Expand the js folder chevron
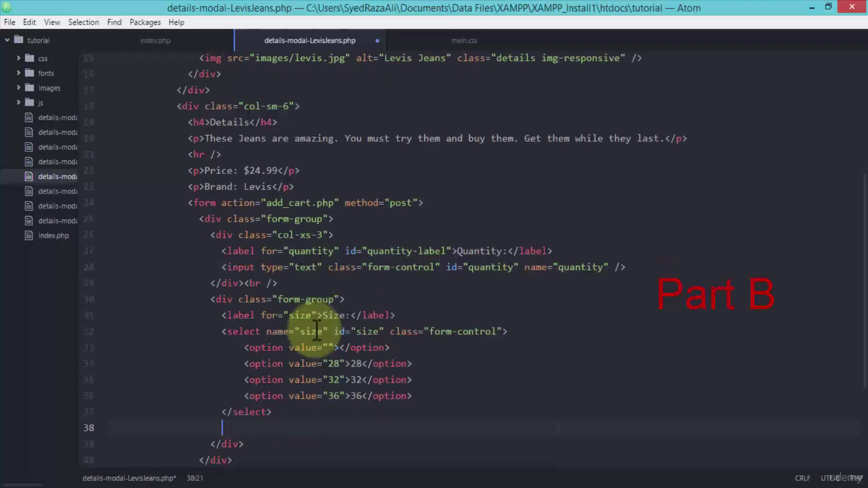 [x=19, y=103]
